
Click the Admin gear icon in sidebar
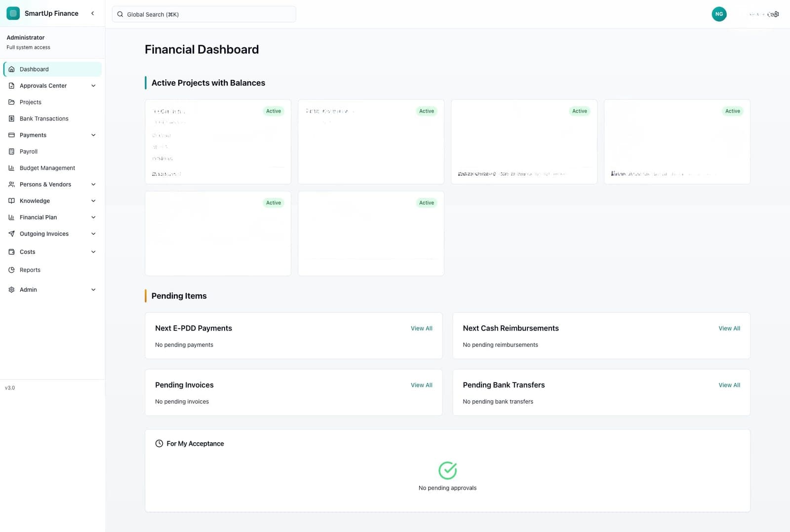click(x=11, y=290)
